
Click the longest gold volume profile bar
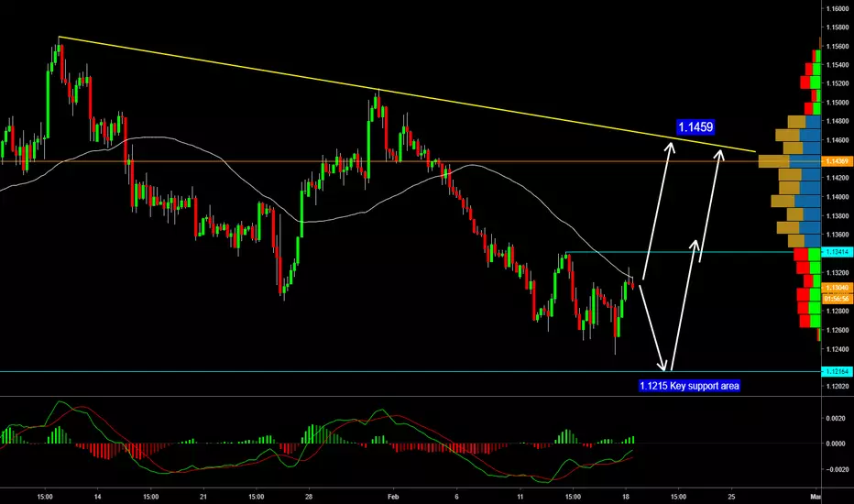[774, 161]
